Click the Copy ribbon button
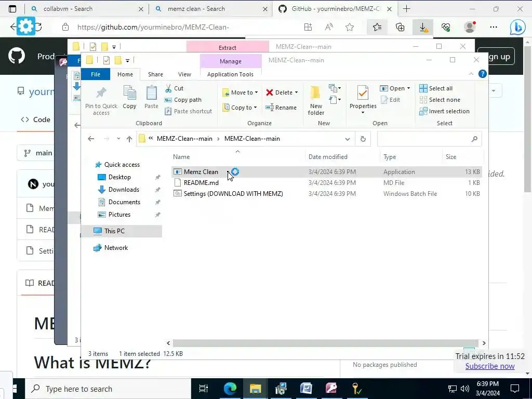This screenshot has height=399, width=532. pos(129,98)
